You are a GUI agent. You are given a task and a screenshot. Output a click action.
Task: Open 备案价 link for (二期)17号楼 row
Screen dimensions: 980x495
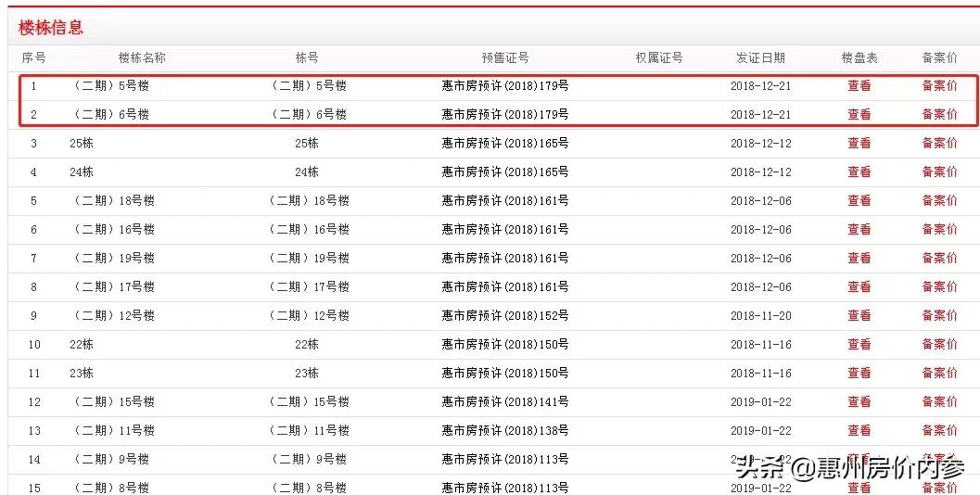pyautogui.click(x=939, y=286)
